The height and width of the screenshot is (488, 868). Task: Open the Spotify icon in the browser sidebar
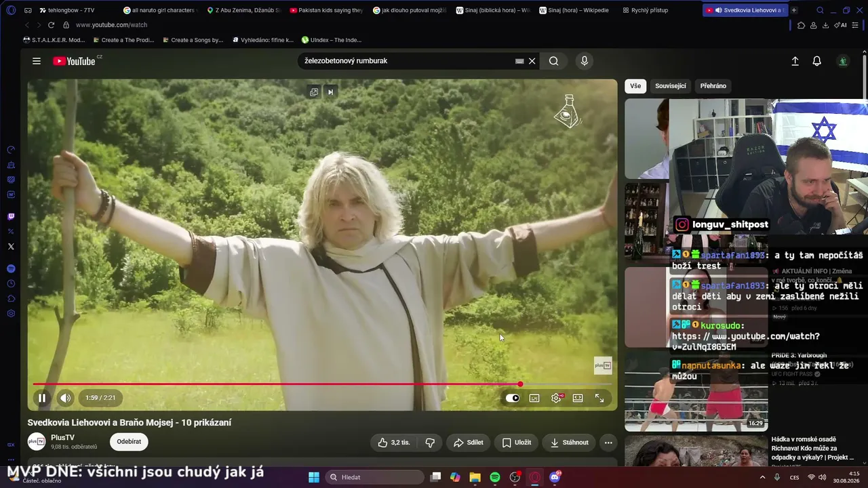[11, 269]
